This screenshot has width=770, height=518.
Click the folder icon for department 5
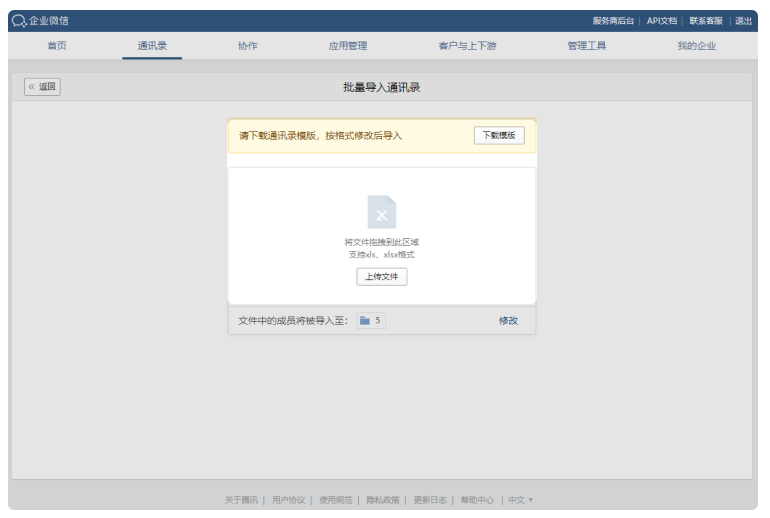coord(365,321)
